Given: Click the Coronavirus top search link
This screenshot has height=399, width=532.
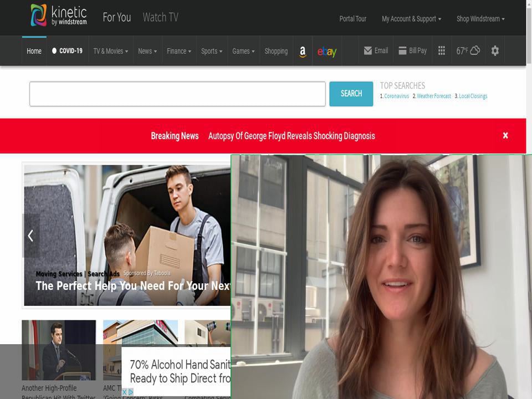Looking at the screenshot, I should [x=396, y=96].
